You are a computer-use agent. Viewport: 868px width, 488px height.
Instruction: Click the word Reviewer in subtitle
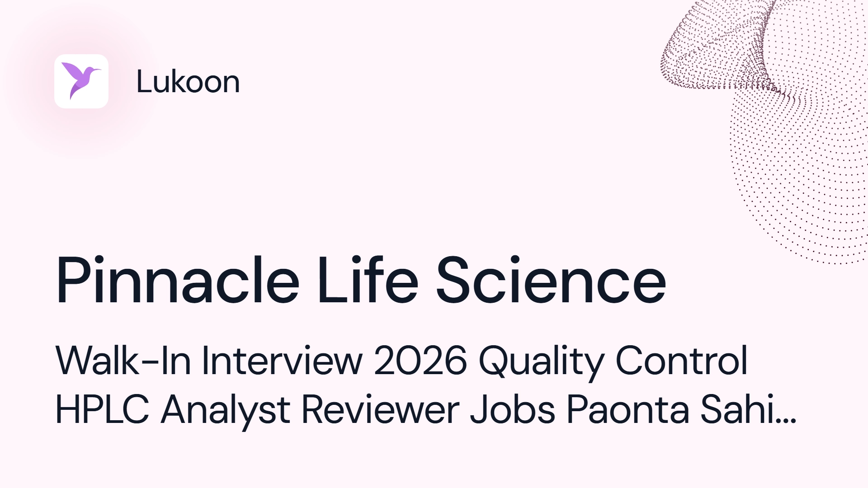[380, 410]
